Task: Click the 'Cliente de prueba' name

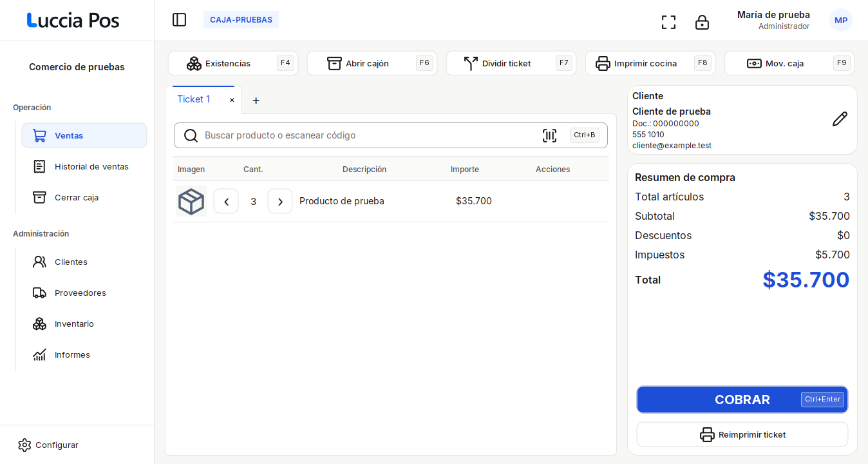Action: tap(672, 111)
